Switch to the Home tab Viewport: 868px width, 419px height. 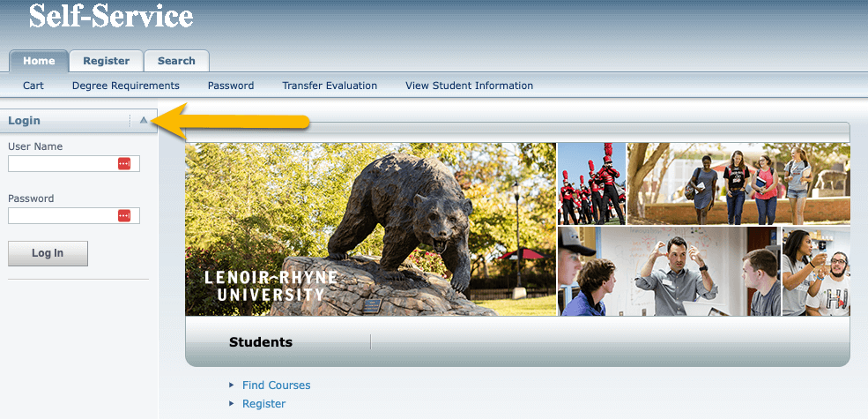point(39,61)
